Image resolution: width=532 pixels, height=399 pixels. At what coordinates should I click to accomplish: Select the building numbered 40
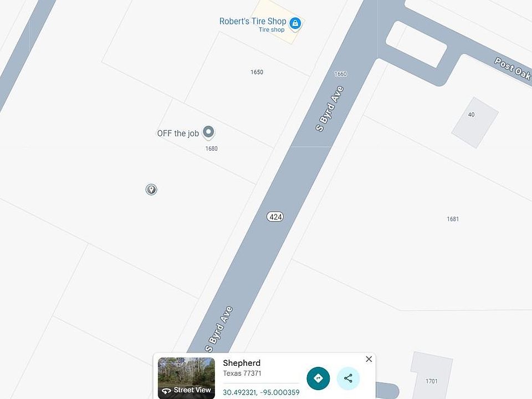[475, 122]
